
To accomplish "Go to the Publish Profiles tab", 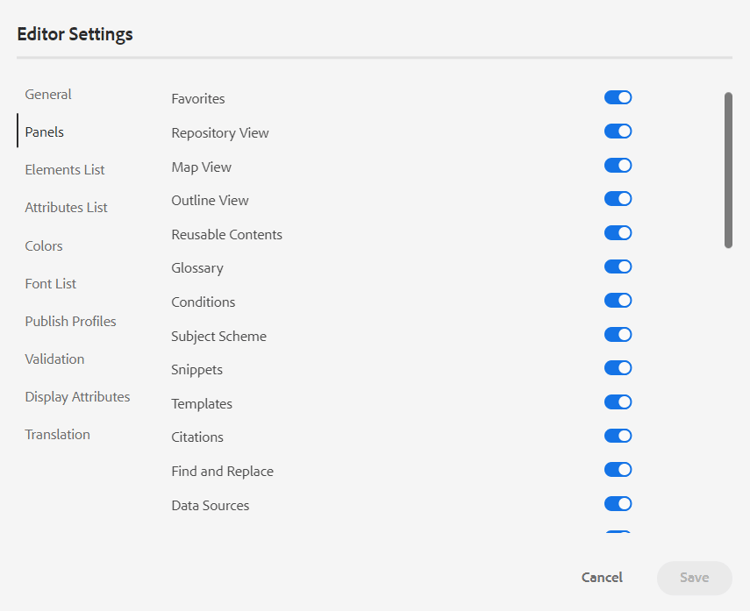I will [x=70, y=321].
